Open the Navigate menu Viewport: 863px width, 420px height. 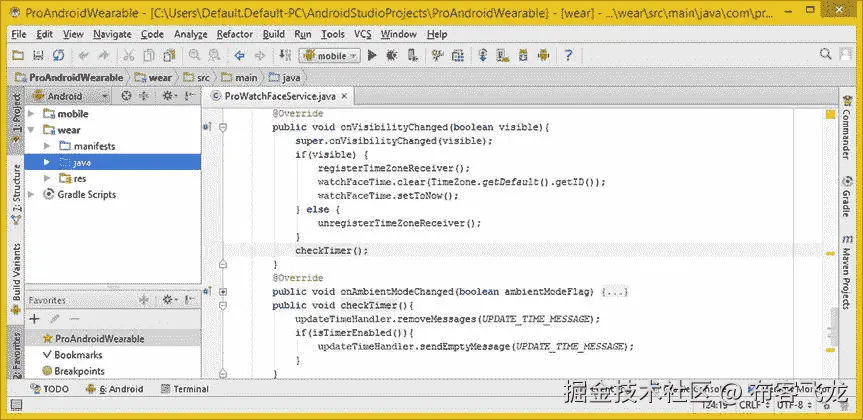(112, 34)
